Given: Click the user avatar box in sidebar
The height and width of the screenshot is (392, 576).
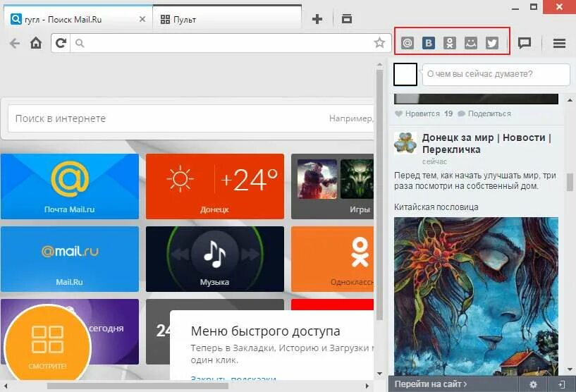Looking at the screenshot, I should tap(405, 74).
